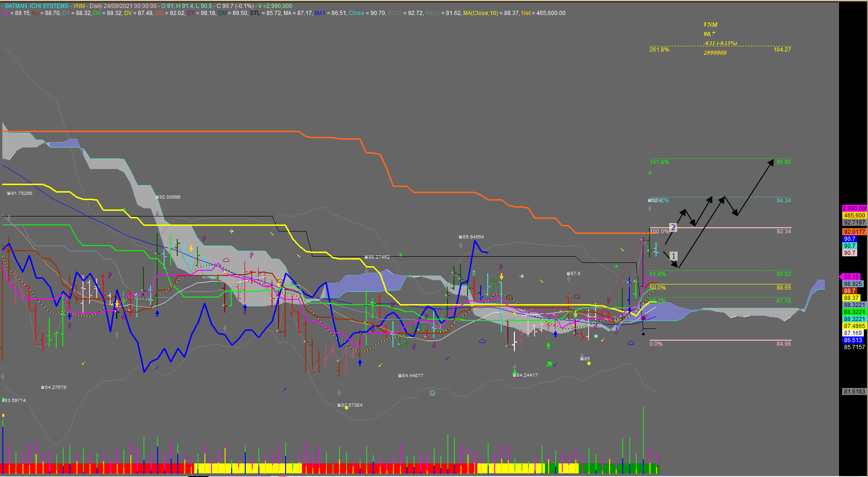Click the 84.44077 trough price annotation
Viewport: 868px width, 477px height.
pos(411,375)
